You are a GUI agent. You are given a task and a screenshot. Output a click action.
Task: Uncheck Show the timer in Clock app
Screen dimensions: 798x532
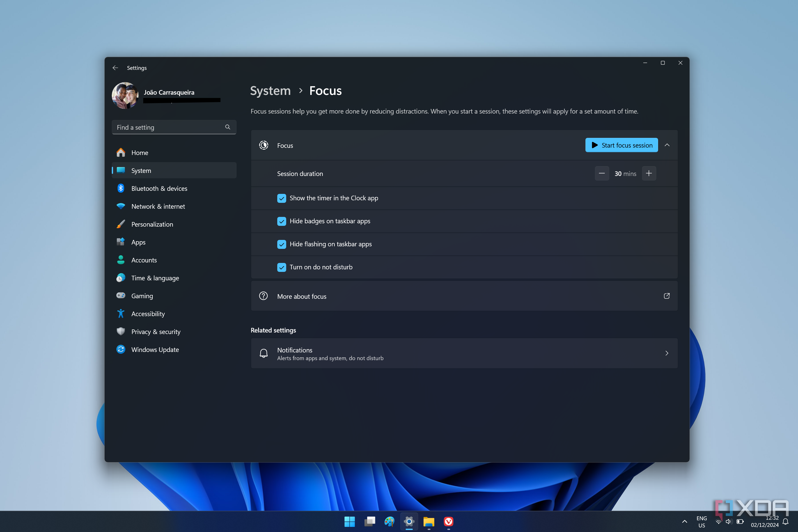[x=282, y=198]
